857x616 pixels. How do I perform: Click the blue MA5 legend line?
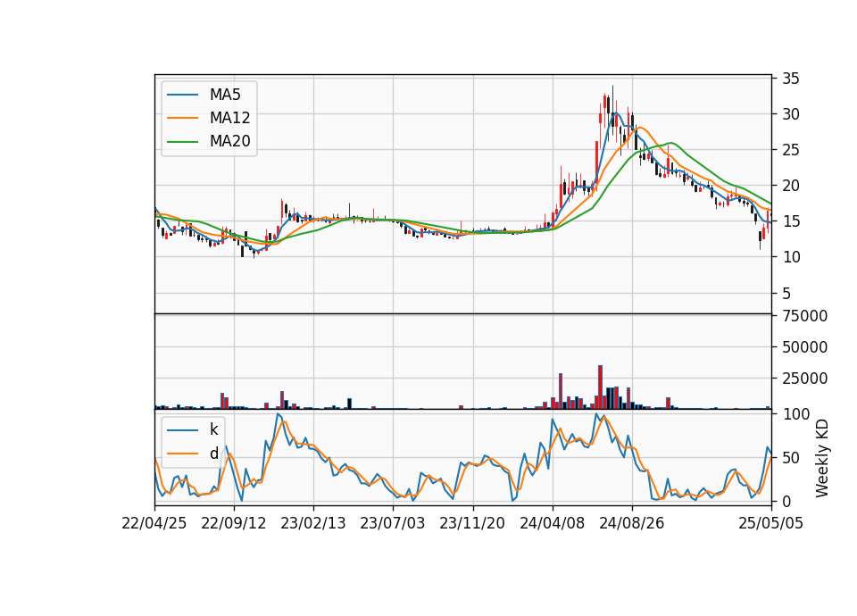click(182, 95)
